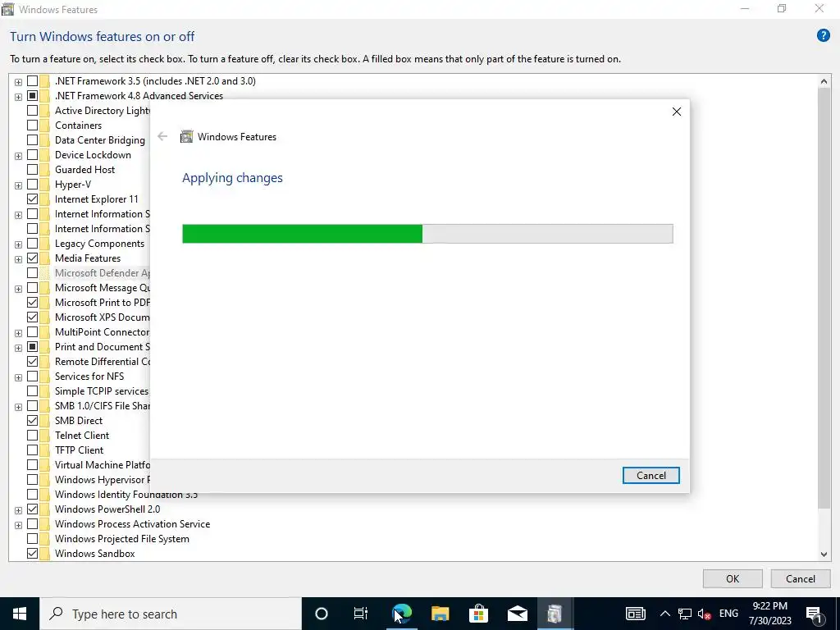The height and width of the screenshot is (630, 840).
Task: Click Cancel in main Windows Features window
Action: click(801, 578)
